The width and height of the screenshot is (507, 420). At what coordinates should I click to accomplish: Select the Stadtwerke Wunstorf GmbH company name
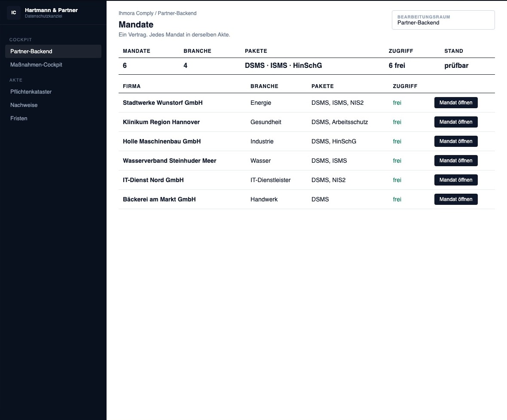click(x=163, y=103)
